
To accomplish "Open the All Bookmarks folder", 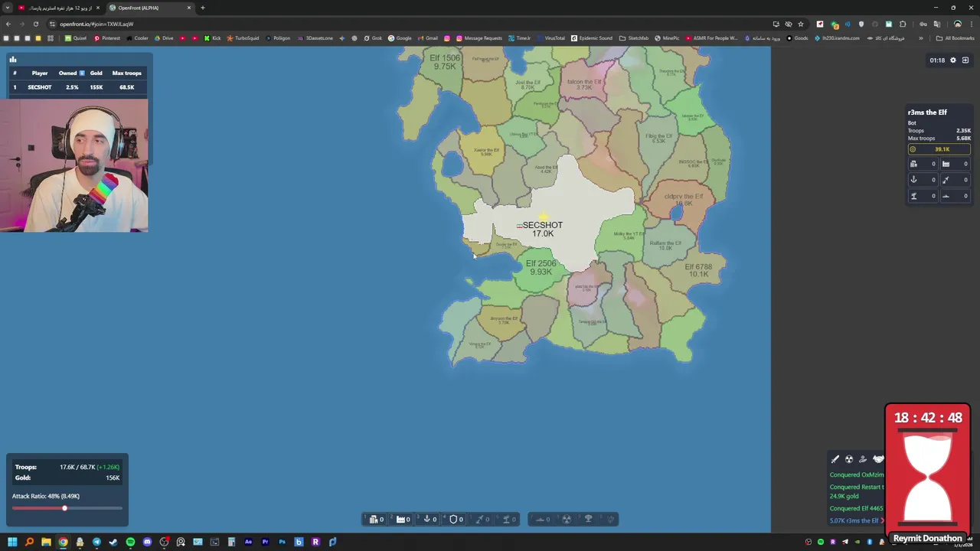I will [955, 38].
